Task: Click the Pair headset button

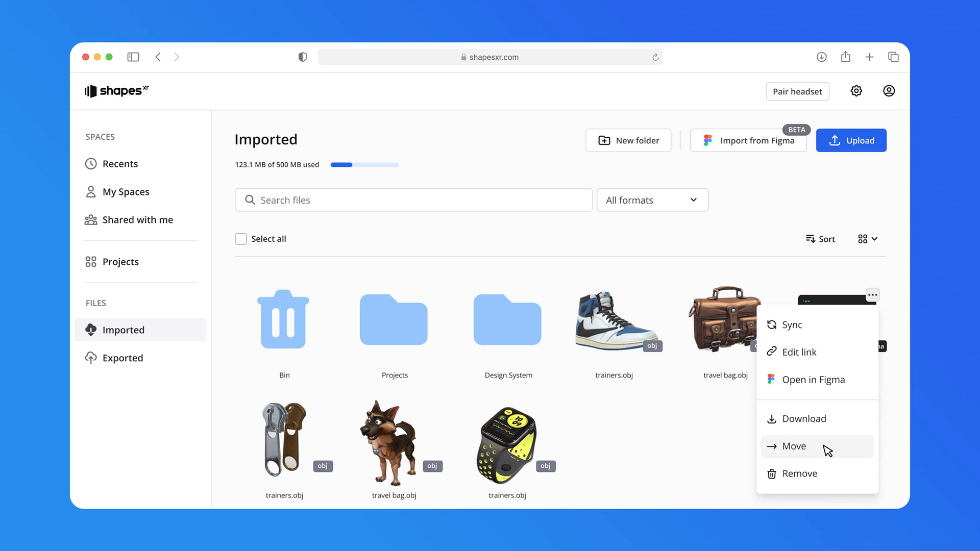Action: [797, 91]
